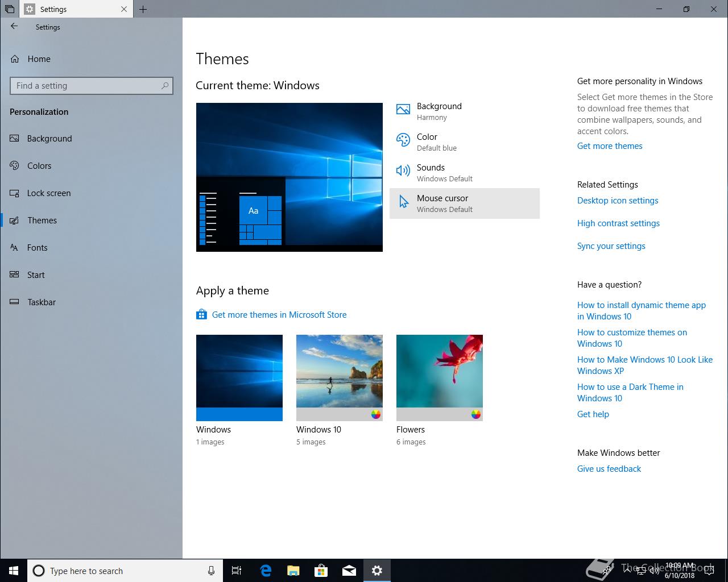
Task: Apply the Flowers theme thumbnail
Action: tap(440, 378)
